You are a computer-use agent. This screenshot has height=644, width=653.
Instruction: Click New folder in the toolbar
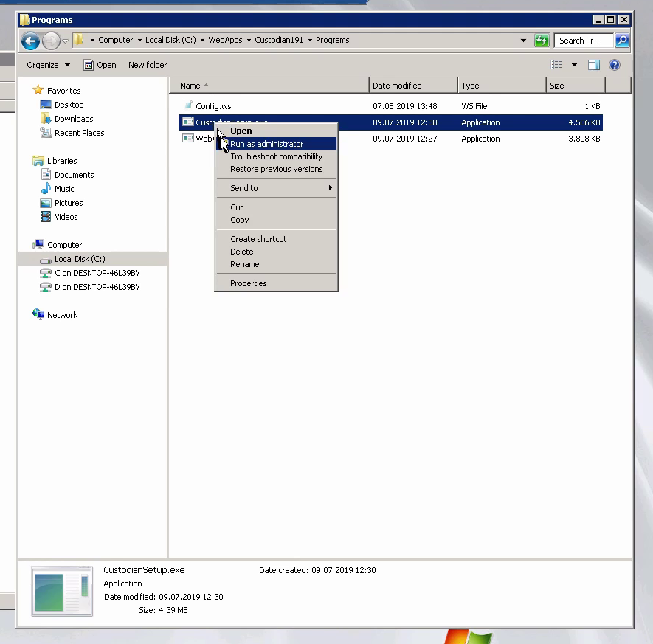pos(148,65)
